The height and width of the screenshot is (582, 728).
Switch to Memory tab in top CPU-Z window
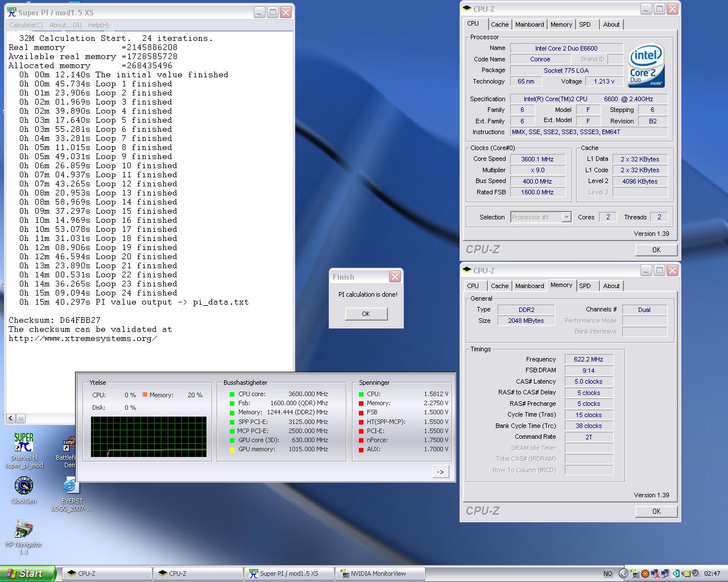[561, 24]
